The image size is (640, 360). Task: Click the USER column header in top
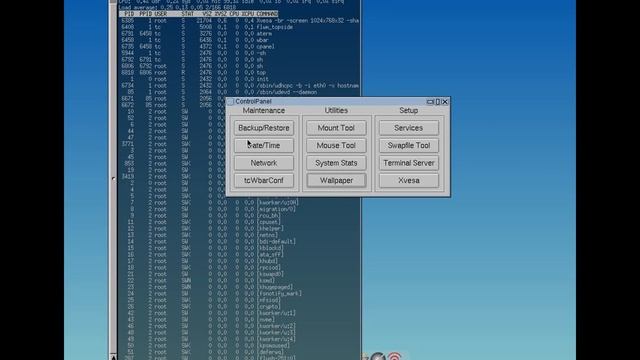pos(160,14)
